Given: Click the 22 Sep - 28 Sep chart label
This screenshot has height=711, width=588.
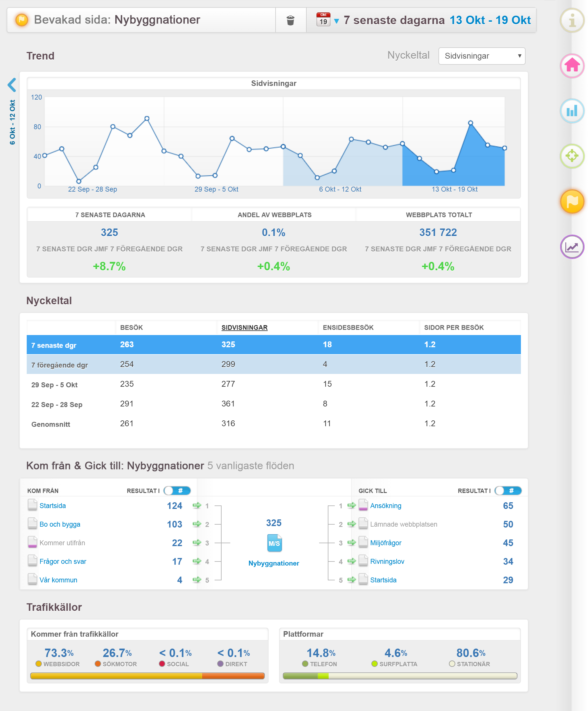Looking at the screenshot, I should click(92, 189).
